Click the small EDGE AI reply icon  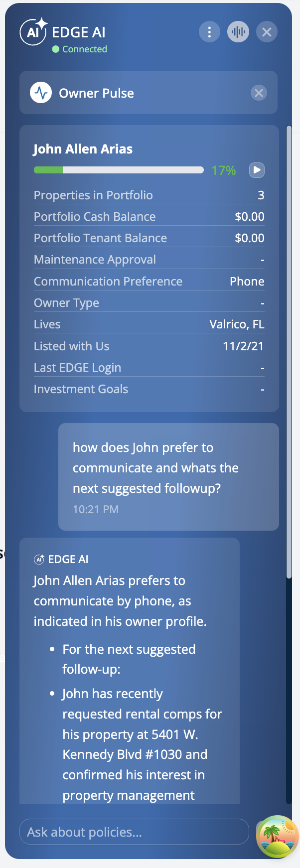click(x=39, y=559)
